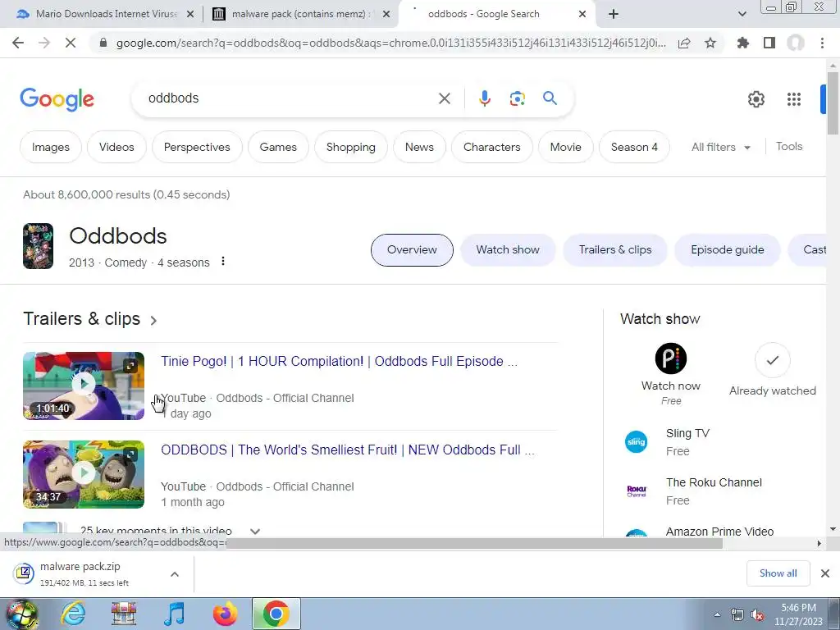
Task: Click the muted volume tray icon
Action: [x=757, y=615]
